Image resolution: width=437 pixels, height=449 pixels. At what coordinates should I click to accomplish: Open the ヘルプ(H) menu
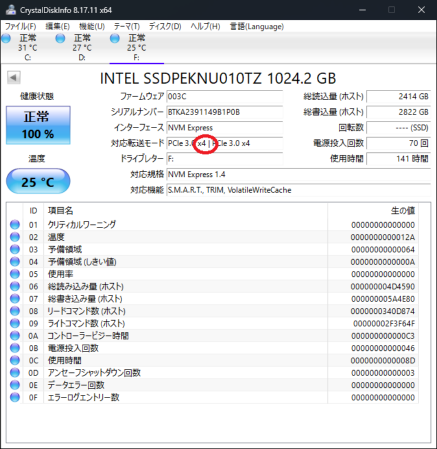coord(205,26)
